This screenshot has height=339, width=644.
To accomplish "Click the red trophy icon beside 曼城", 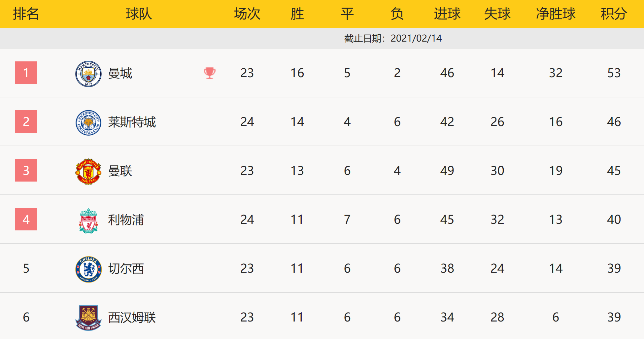I will point(210,73).
